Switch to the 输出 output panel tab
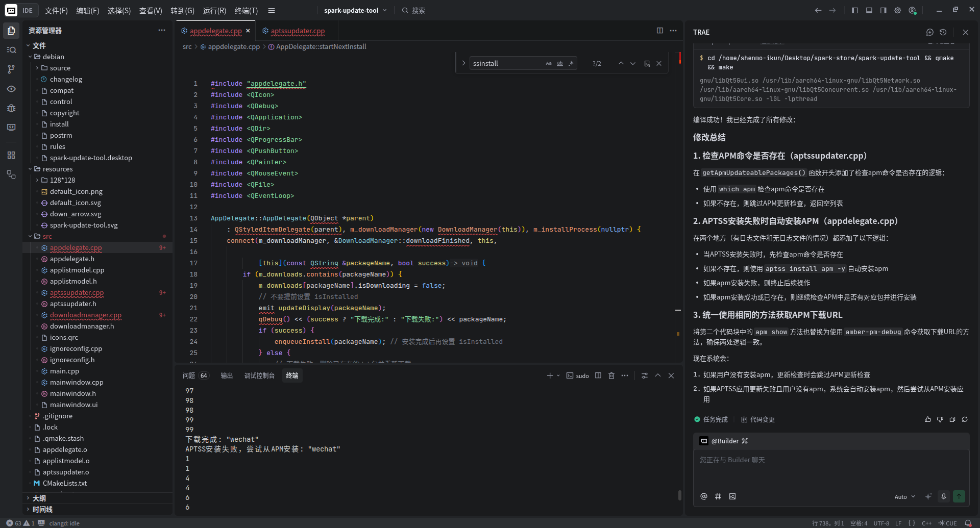This screenshot has height=528, width=980. 227,376
